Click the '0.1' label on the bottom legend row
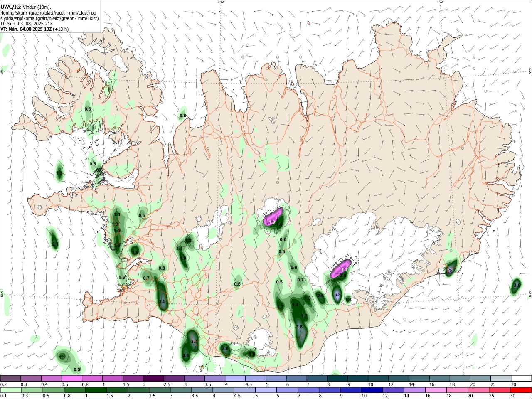This screenshot has width=532, height=399. coord(3,396)
